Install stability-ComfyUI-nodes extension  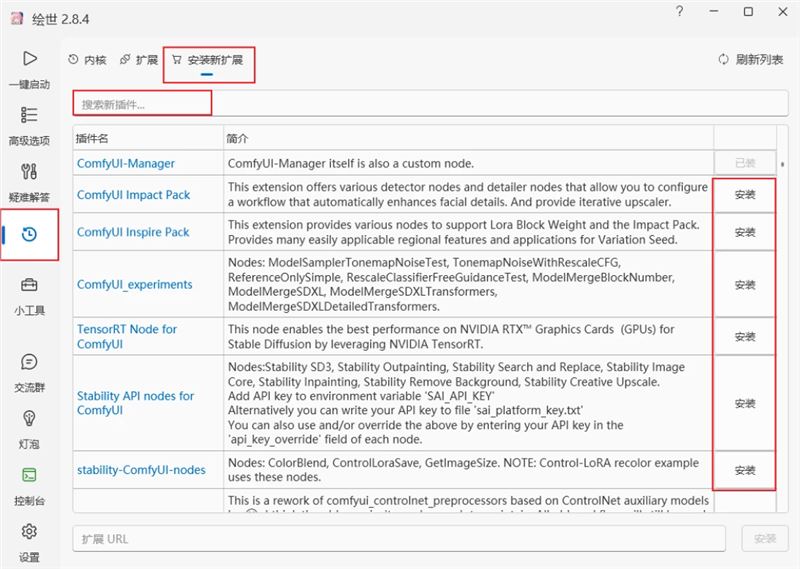[745, 470]
